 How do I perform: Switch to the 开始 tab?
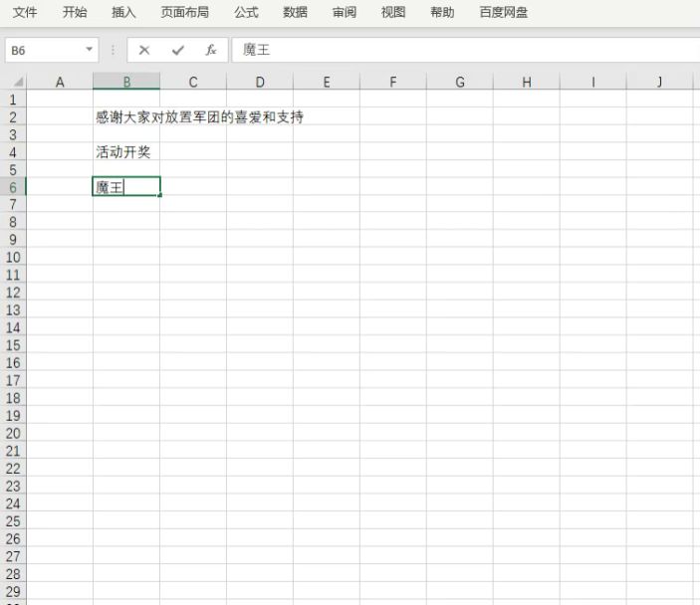click(75, 13)
